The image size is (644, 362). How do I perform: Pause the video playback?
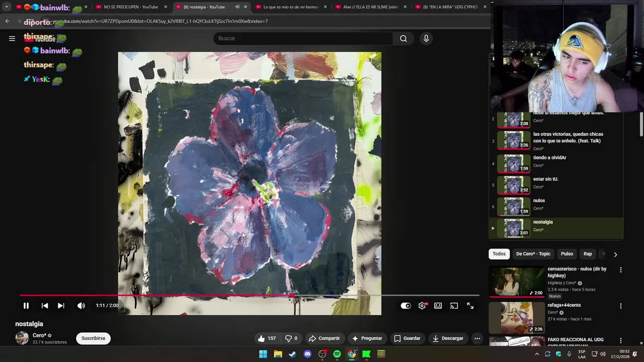[x=26, y=306]
